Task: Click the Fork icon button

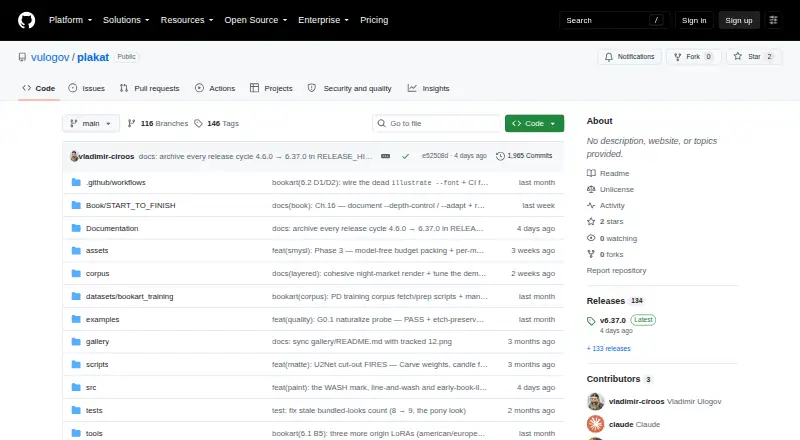Action: point(678,57)
